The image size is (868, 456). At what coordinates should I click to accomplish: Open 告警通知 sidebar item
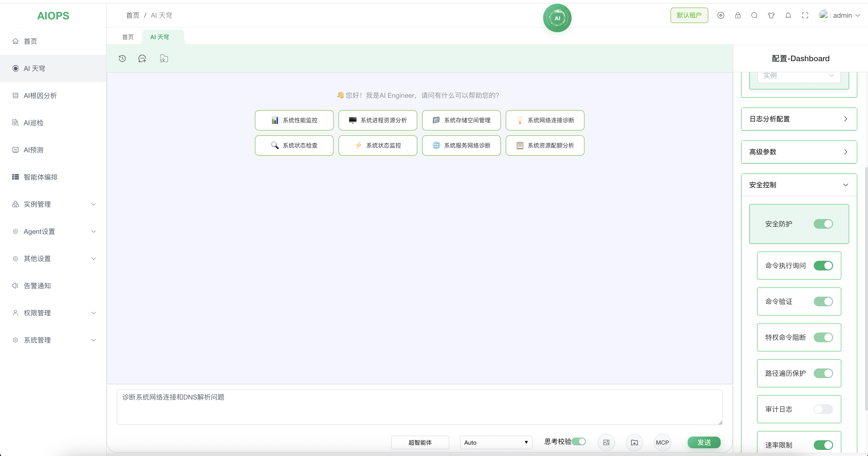click(53, 286)
